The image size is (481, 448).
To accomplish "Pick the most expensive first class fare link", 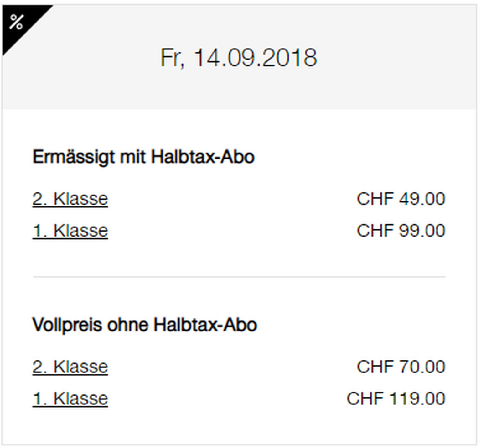I will 70,399.
